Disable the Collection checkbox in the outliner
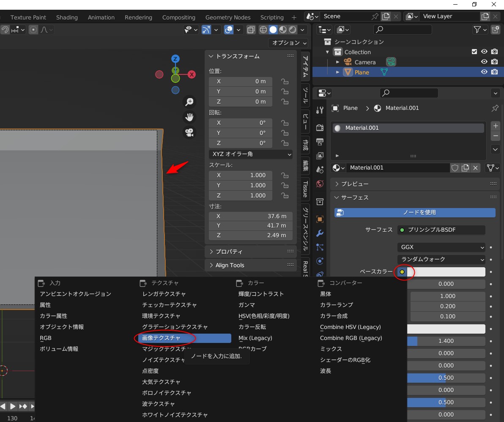This screenshot has height=422, width=504. pos(474,52)
